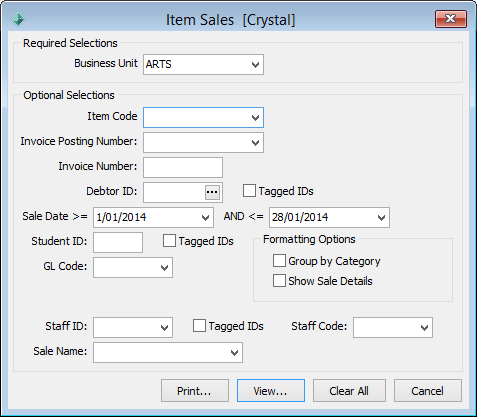Enable Tagged IDs next to Debtor ID
Viewport: 477px width, 417px height.
point(249,191)
